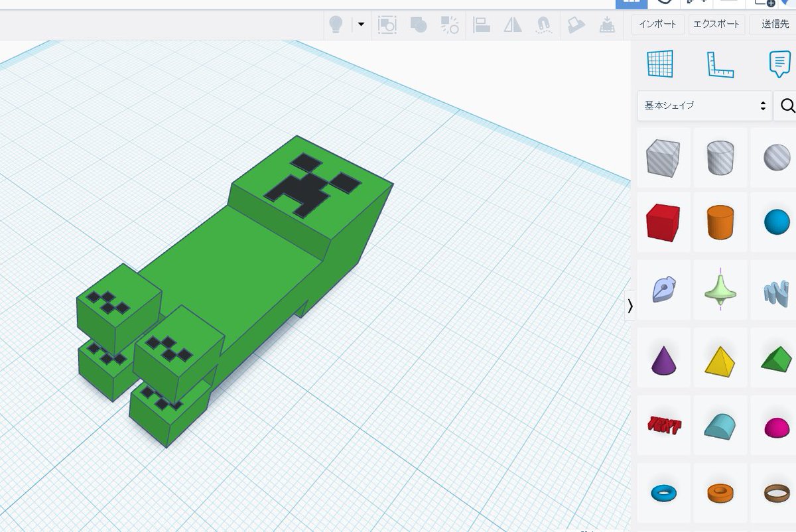Pick the Scribble pen-nib shape
796x532 pixels.
click(663, 291)
